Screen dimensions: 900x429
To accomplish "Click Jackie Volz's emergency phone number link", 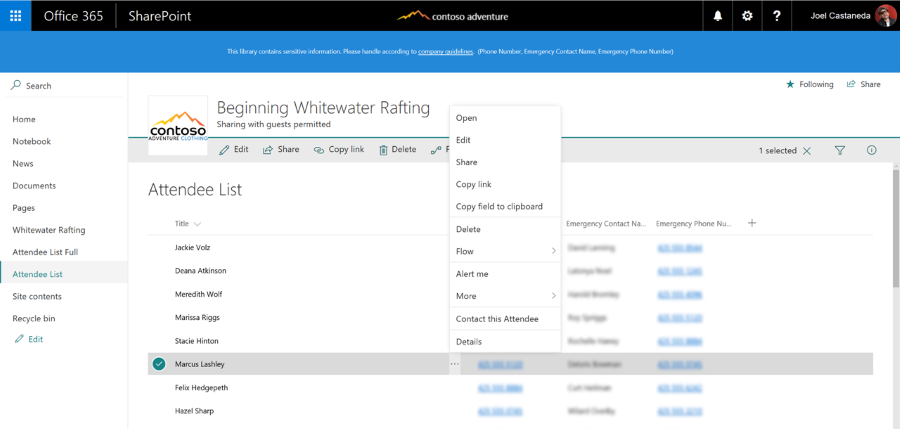I will [680, 248].
